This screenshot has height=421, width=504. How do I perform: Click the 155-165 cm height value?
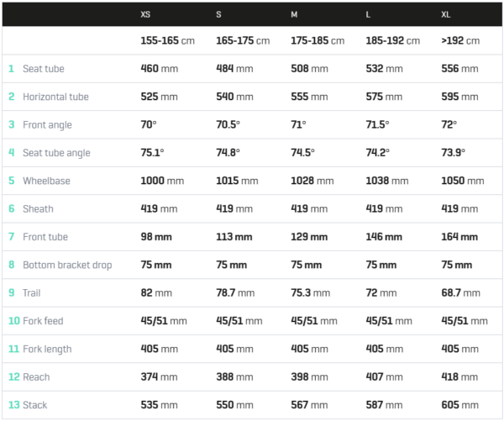click(x=167, y=41)
